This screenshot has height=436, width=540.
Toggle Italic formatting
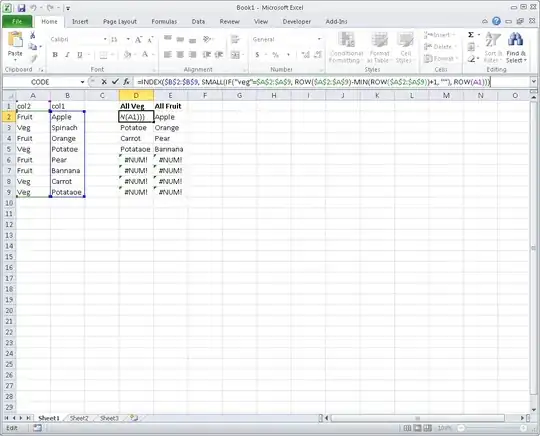(x=68, y=55)
